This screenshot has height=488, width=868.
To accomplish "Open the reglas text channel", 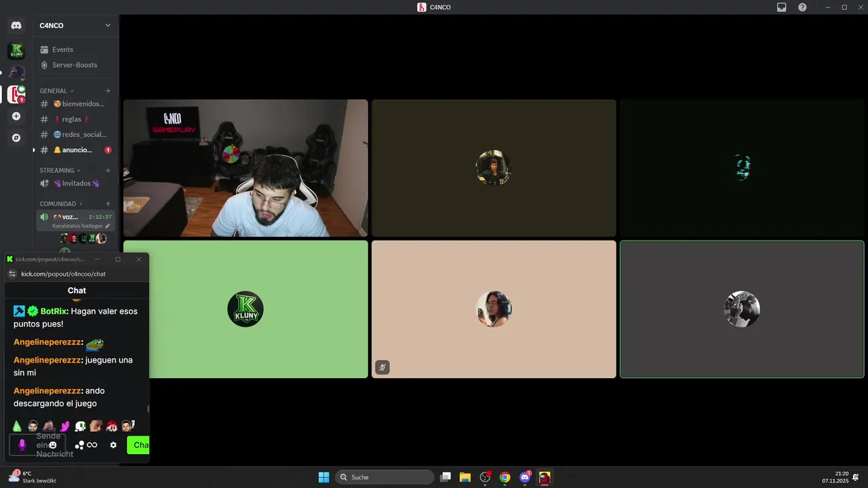I will pos(75,119).
